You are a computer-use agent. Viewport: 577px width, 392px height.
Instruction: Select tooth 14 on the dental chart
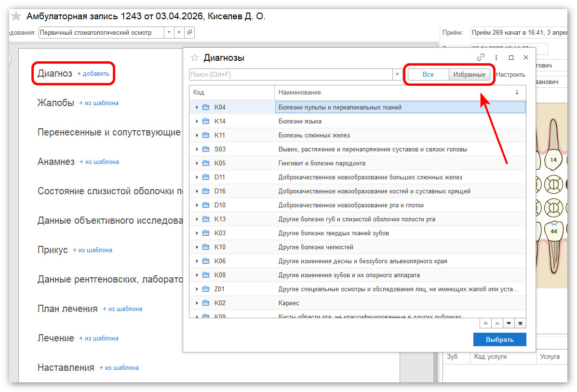click(553, 160)
